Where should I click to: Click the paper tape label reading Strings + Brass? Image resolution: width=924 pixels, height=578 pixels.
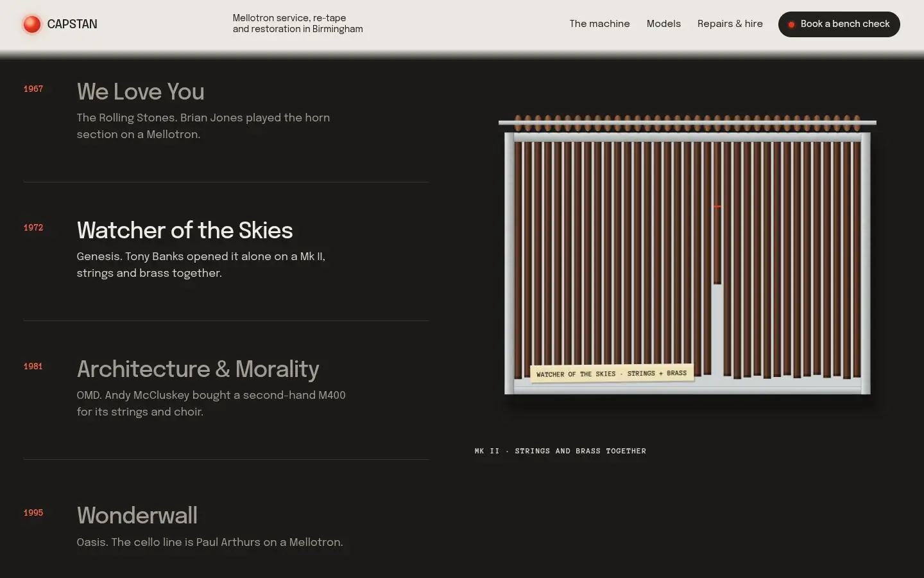[x=612, y=374]
